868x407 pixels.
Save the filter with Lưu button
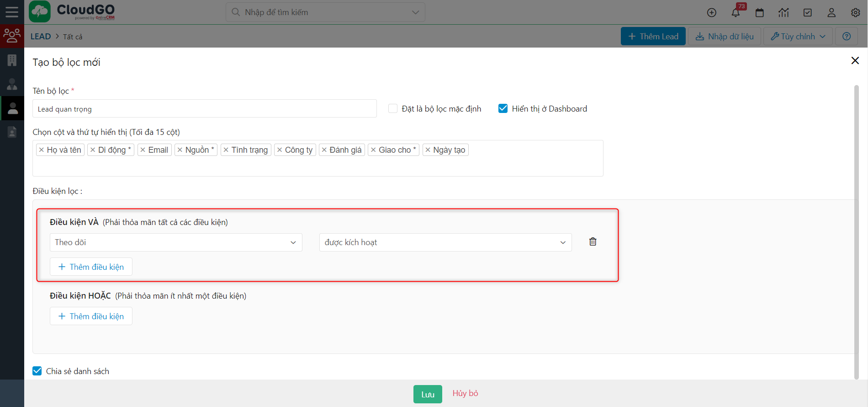point(428,394)
